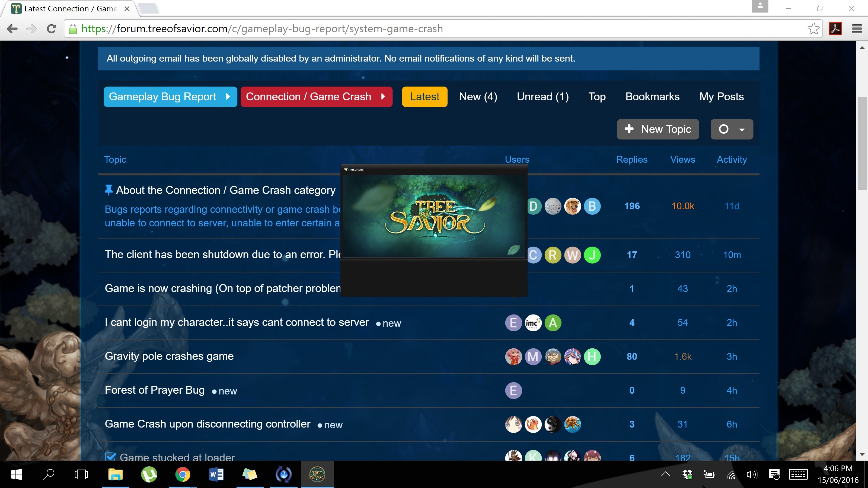The height and width of the screenshot is (488, 868).
Task: Click the bookmark star icon in address bar
Action: (813, 29)
